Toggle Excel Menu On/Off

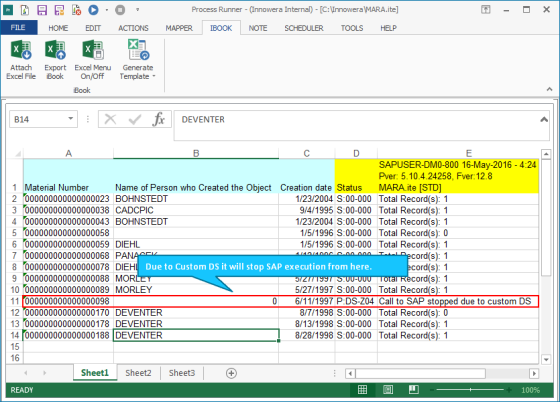pos(92,60)
